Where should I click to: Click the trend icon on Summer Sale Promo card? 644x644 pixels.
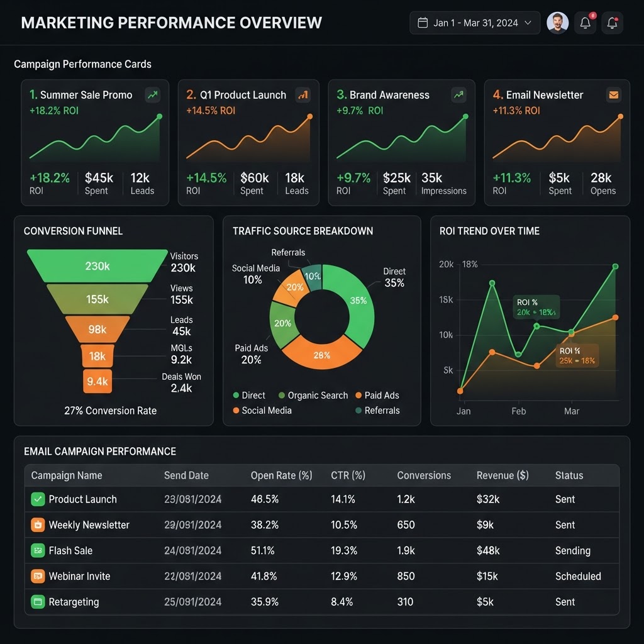pos(153,95)
